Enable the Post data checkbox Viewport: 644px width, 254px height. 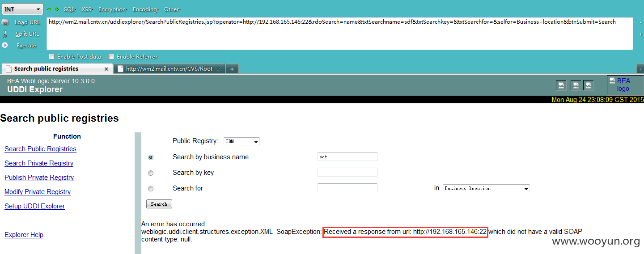click(x=52, y=57)
